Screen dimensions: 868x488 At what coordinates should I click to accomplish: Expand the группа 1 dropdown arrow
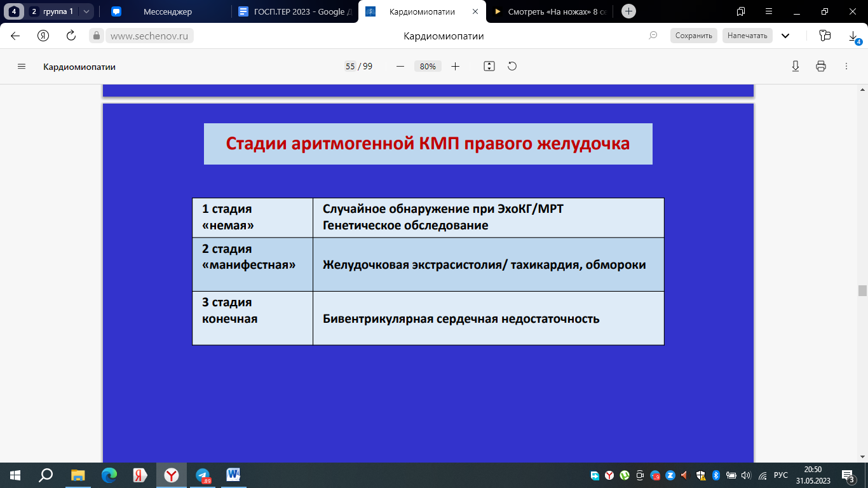click(x=86, y=11)
